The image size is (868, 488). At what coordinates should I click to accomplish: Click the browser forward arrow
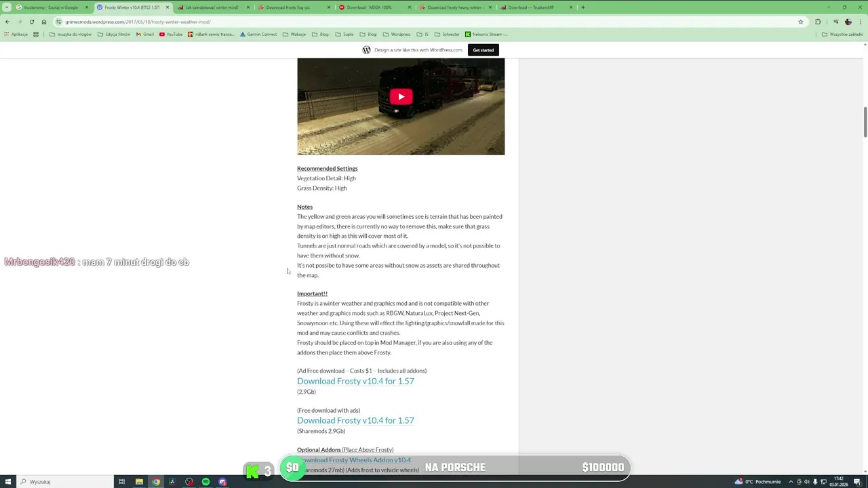pyautogui.click(x=19, y=22)
